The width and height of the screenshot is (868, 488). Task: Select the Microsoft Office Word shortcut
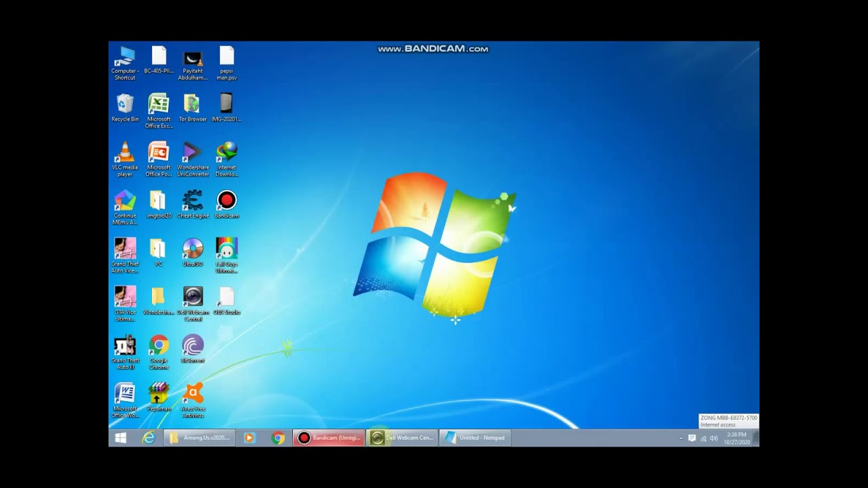pos(125,401)
